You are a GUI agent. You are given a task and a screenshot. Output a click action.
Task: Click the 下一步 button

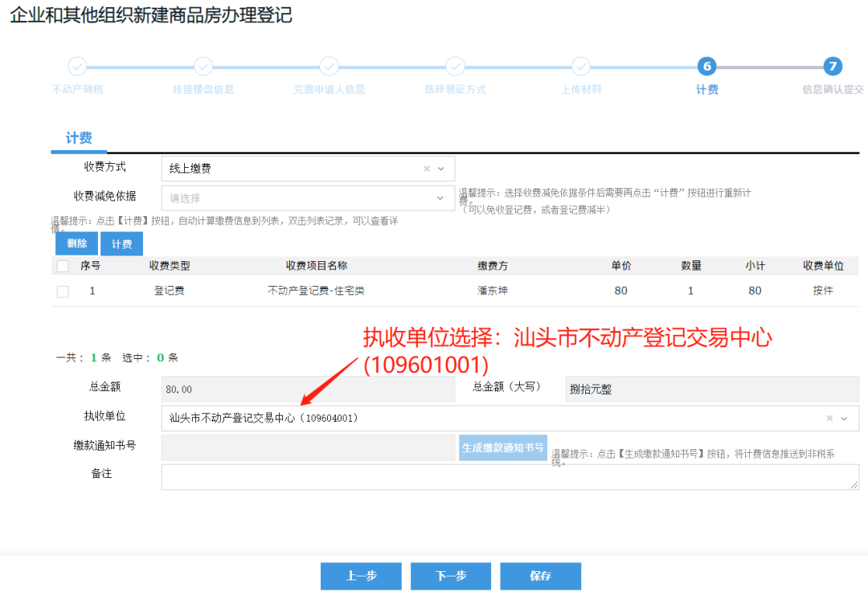click(x=450, y=576)
